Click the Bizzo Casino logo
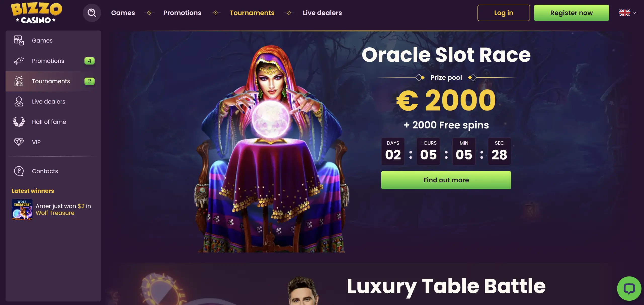The width and height of the screenshot is (644, 305). tap(36, 13)
